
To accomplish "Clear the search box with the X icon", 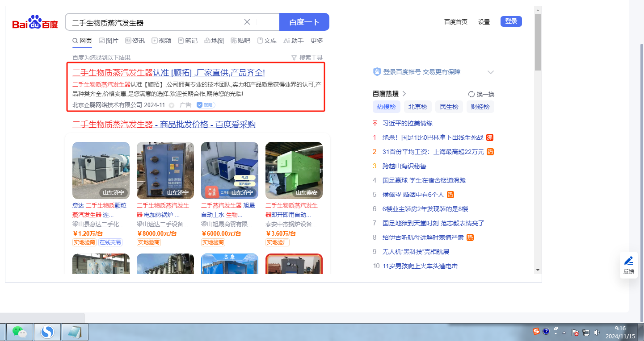I will click(x=247, y=22).
